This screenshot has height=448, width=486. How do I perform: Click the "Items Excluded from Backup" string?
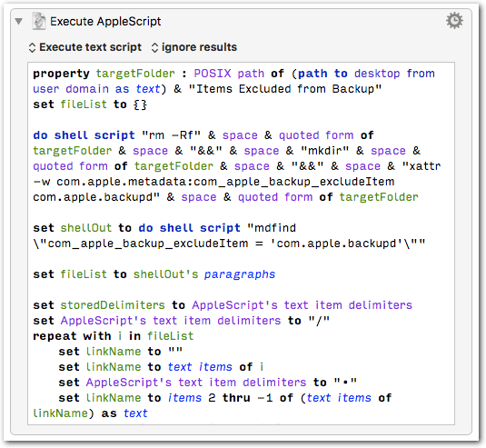(285, 89)
